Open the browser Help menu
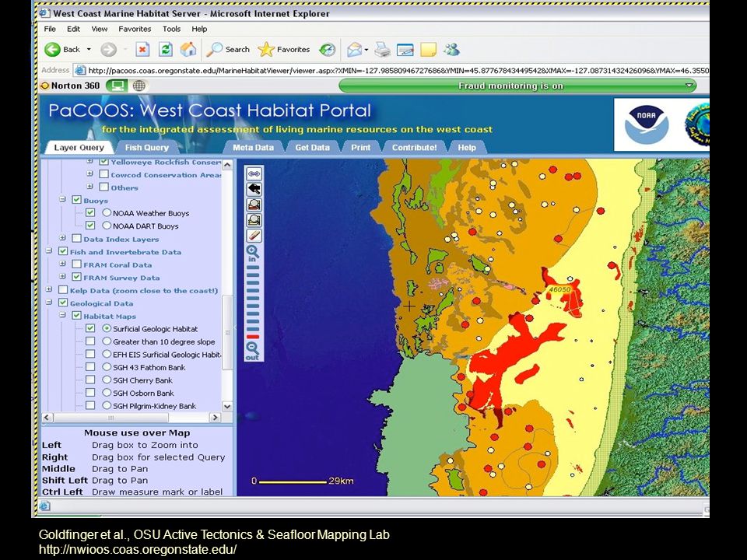This screenshot has height=560, width=747. click(199, 29)
